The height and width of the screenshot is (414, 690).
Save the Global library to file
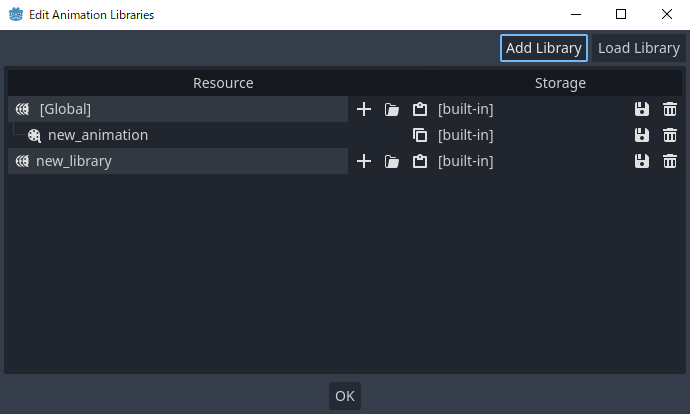point(642,109)
